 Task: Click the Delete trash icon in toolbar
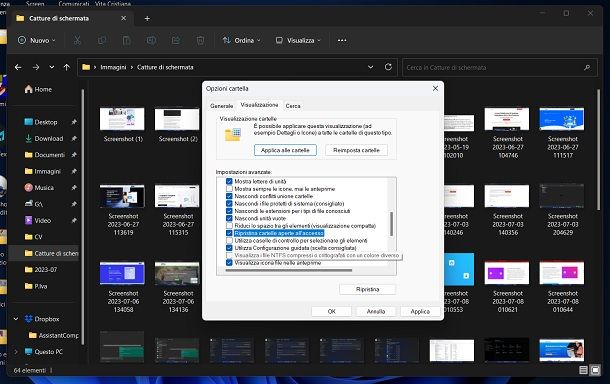[x=200, y=40]
